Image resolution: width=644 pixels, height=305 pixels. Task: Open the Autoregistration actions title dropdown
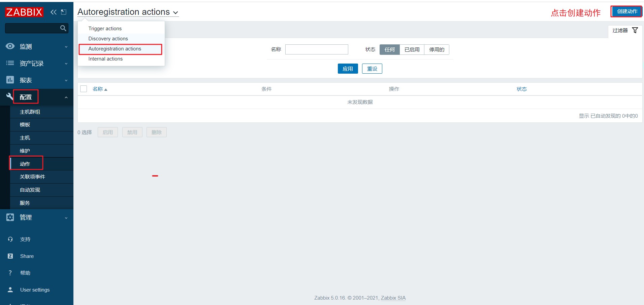tap(128, 12)
